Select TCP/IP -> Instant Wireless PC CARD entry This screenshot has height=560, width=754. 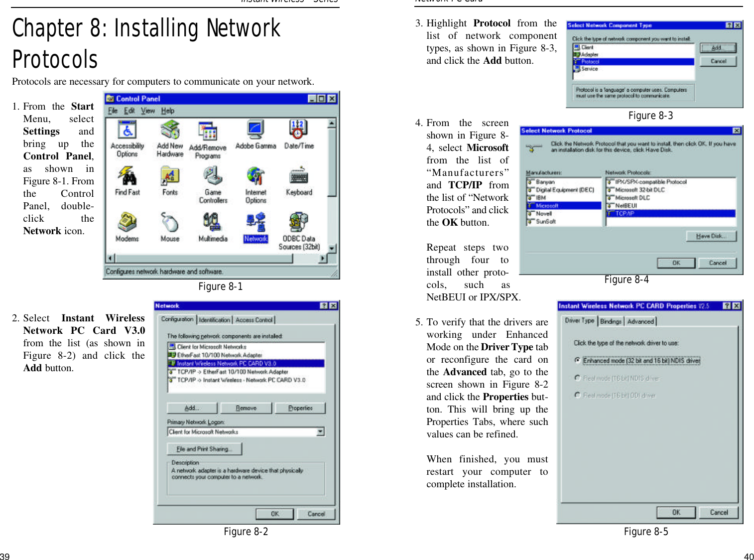coord(246,380)
